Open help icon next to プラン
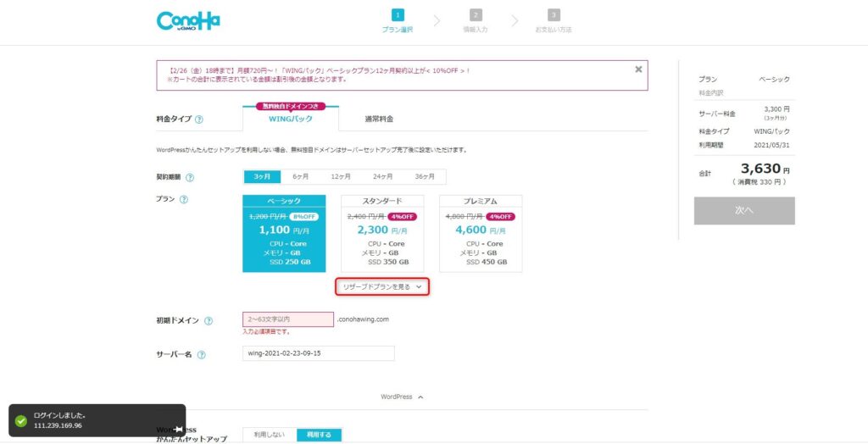Viewport: 868px width, 444px height. coord(184,200)
